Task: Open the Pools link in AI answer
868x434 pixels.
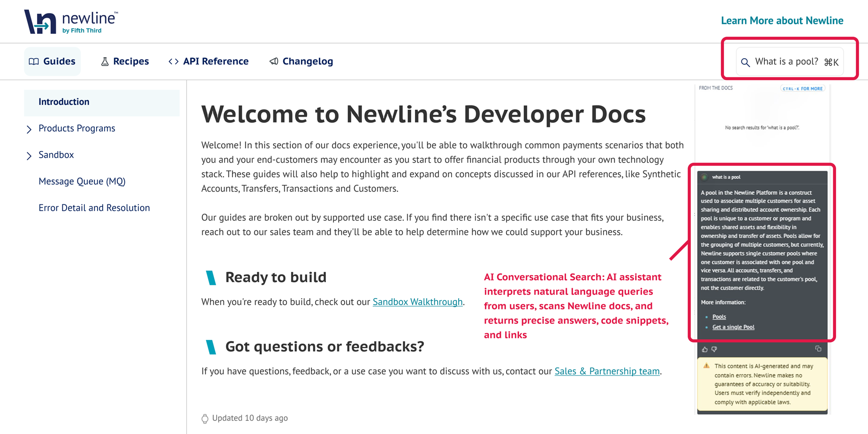Action: (719, 317)
